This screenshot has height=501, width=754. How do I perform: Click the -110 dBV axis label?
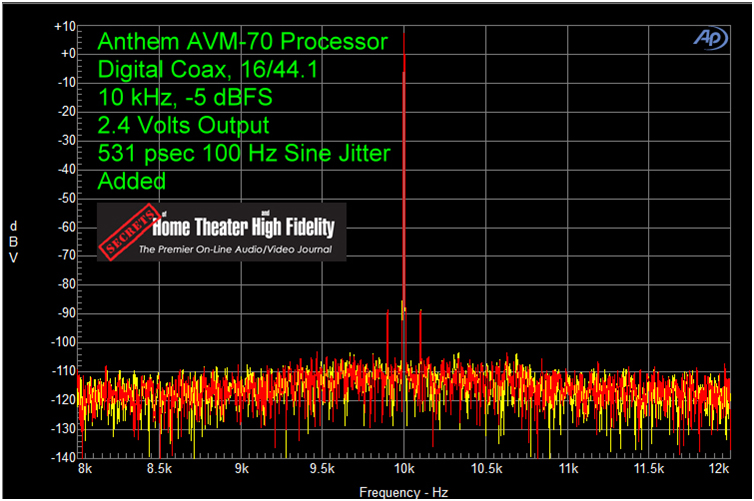[x=64, y=371]
